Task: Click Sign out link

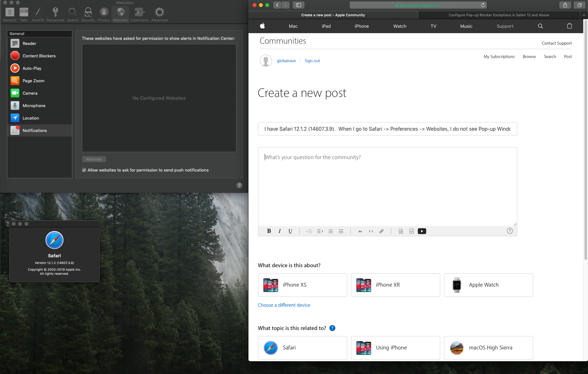Action: click(312, 61)
